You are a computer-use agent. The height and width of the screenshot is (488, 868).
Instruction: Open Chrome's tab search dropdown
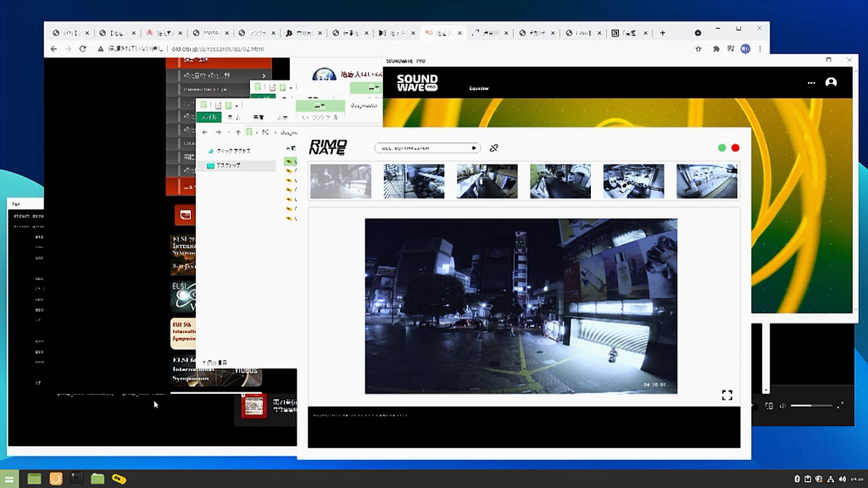coord(698,33)
